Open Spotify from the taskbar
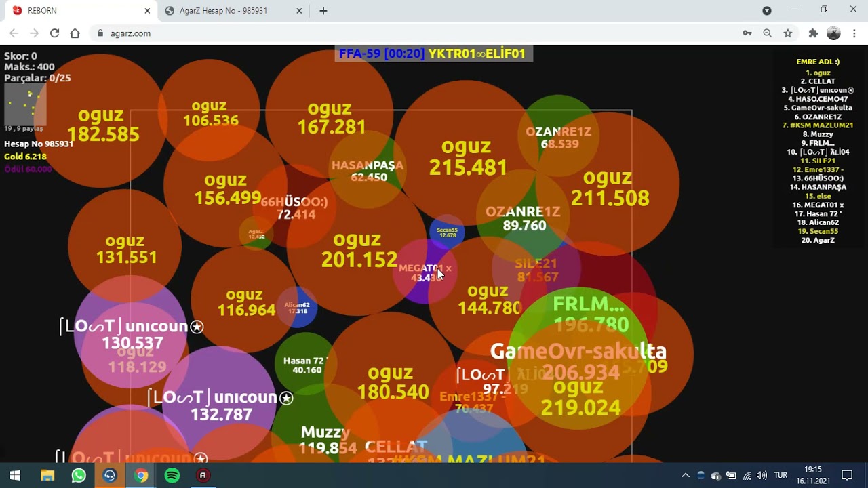 click(x=172, y=475)
